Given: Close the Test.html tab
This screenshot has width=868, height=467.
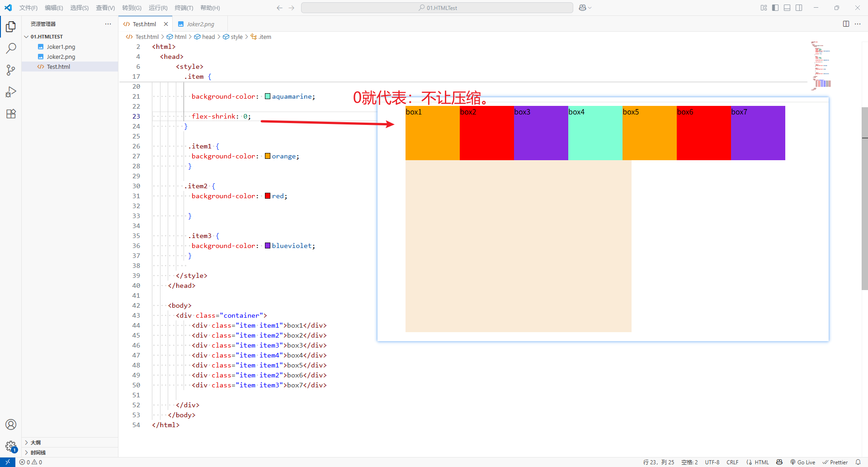Looking at the screenshot, I should click(x=166, y=24).
